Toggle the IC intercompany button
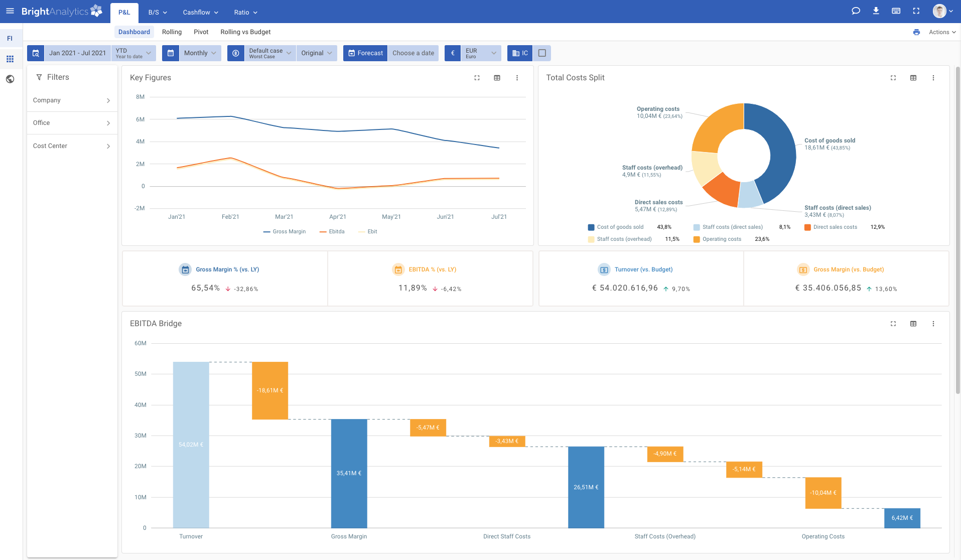Viewport: 961px width, 560px height. coord(520,53)
